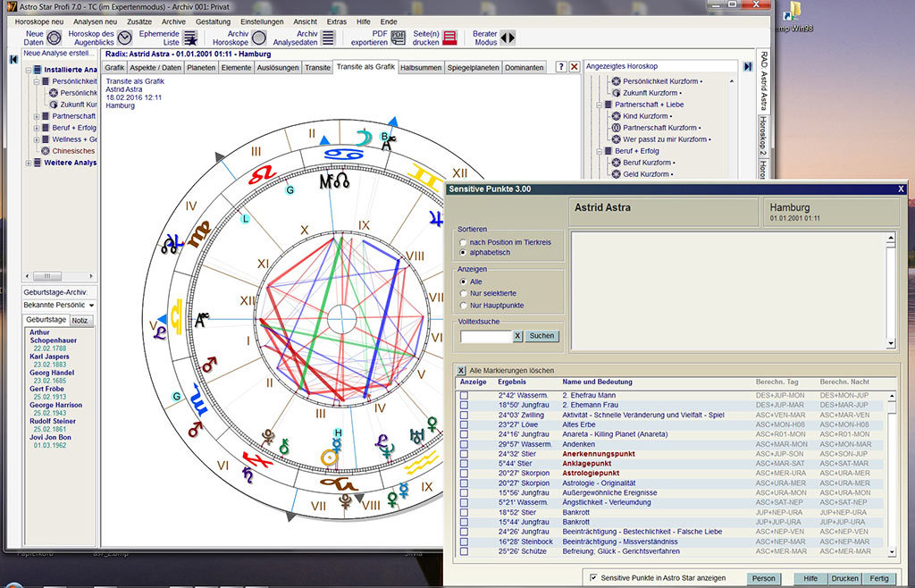This screenshot has height=588, width=915.
Task: Select Nur Hauptpunkte radio button
Action: click(x=464, y=305)
